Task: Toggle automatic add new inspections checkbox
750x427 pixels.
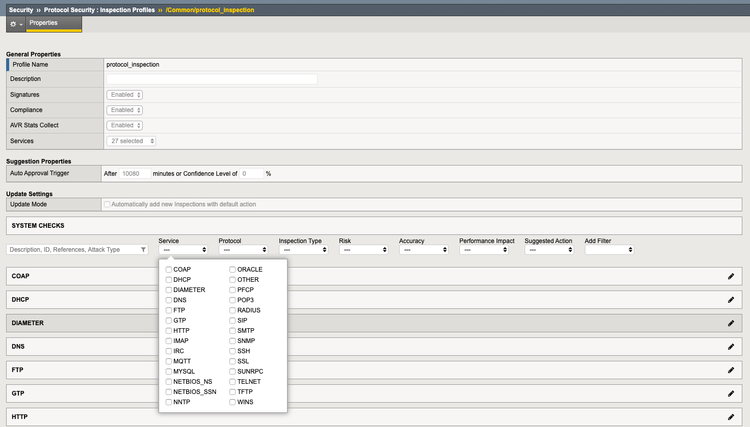Action: 108,204
